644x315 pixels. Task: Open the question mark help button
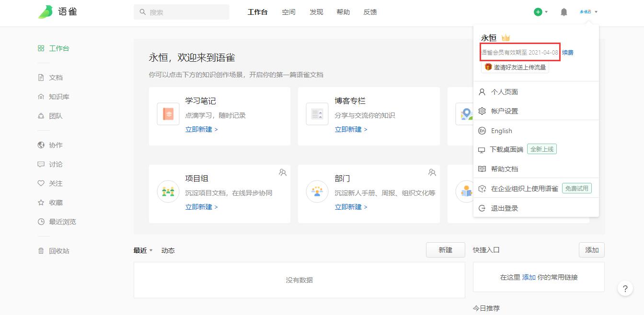625,289
